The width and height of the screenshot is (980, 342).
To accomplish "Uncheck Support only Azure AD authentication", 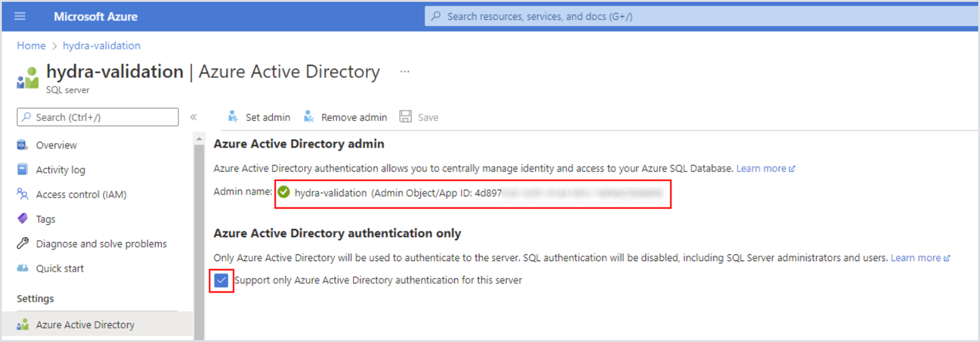I will [222, 280].
